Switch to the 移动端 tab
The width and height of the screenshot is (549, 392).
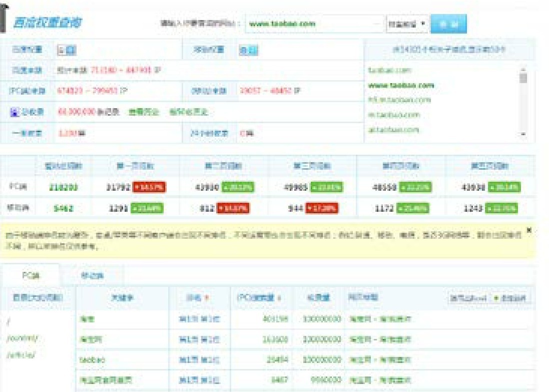pyautogui.click(x=92, y=275)
